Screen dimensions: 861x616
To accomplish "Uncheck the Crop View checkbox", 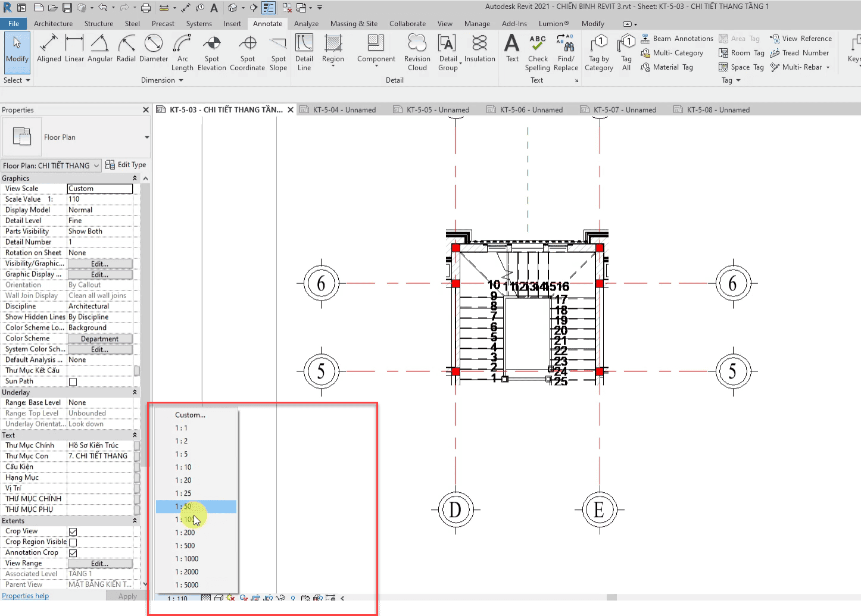I will pyautogui.click(x=73, y=531).
